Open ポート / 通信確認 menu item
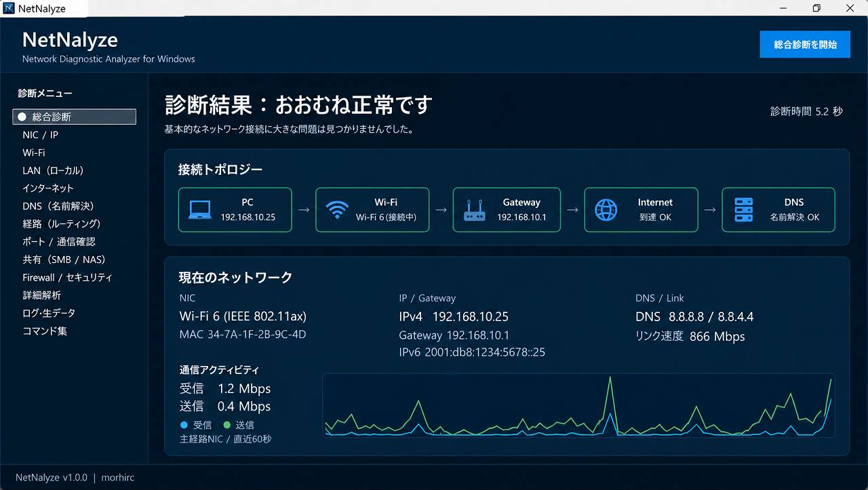Viewport: 868px width, 490px height. coord(59,241)
